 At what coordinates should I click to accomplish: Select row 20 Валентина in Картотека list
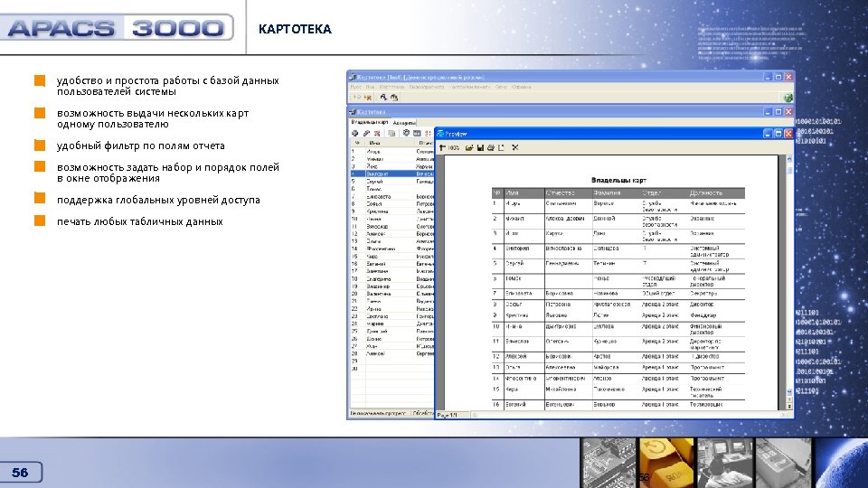392,294
